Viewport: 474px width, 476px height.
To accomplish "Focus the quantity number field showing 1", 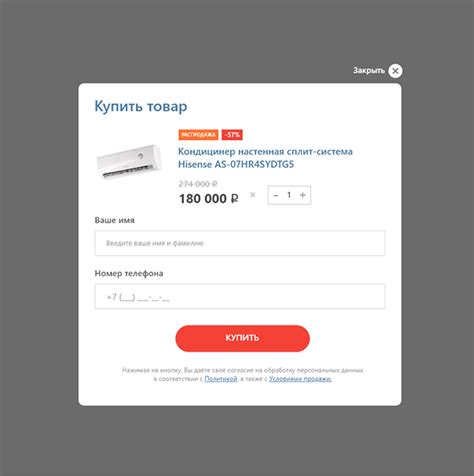I will pos(289,195).
